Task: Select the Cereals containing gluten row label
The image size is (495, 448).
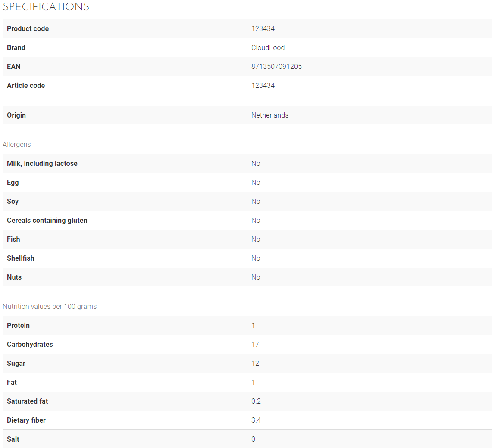Action: coord(47,221)
